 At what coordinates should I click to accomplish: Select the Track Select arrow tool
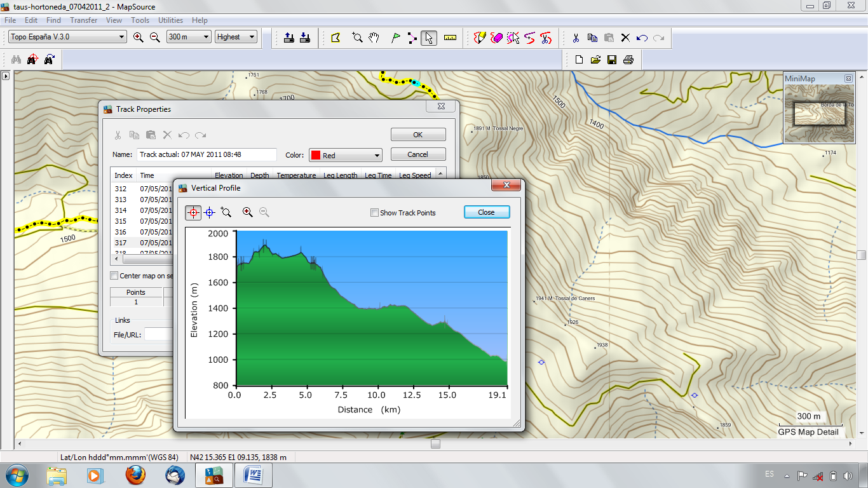click(513, 38)
